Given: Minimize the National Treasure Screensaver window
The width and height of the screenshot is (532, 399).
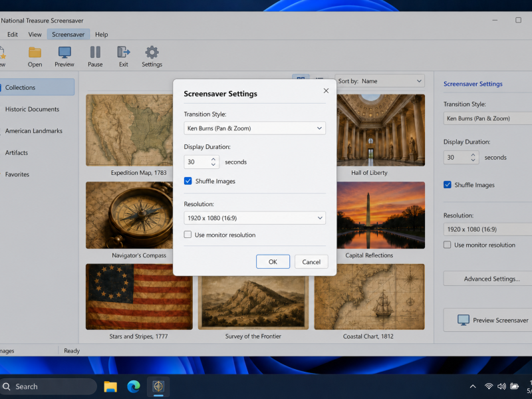Looking at the screenshot, I should pos(495,20).
